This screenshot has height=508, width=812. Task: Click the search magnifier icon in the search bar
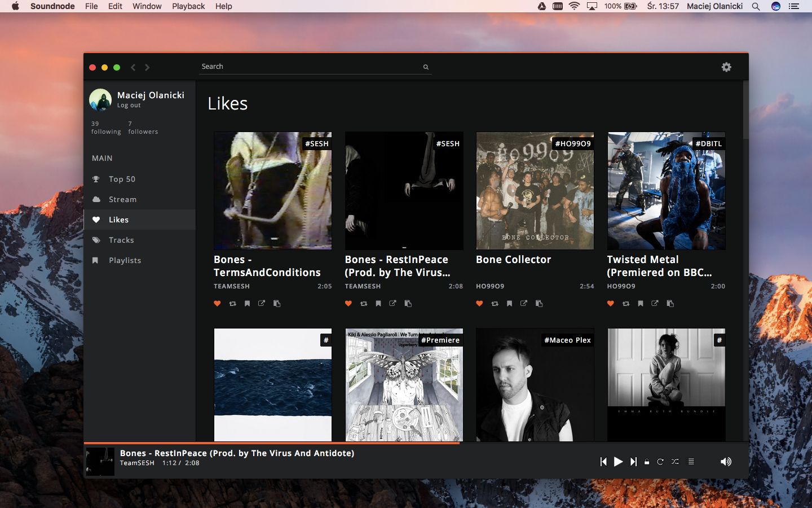(x=426, y=67)
